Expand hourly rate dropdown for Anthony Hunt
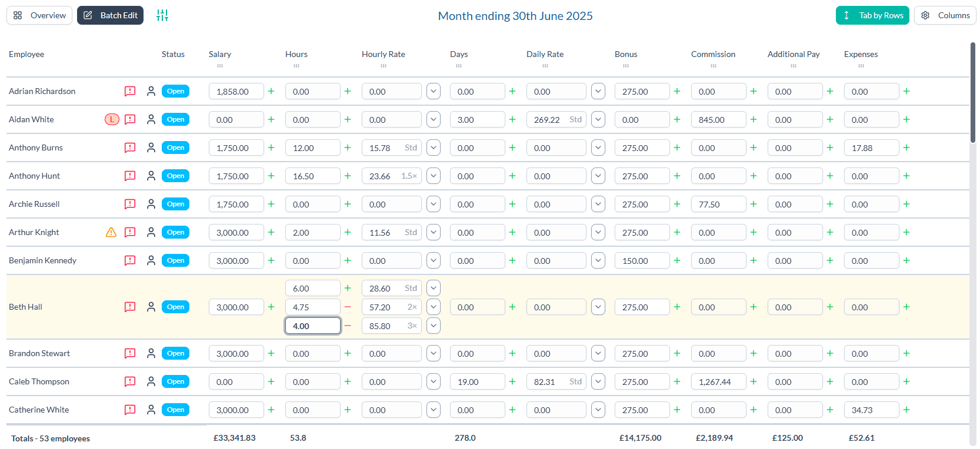Viewport: 980px width, 449px height. pyautogui.click(x=434, y=176)
